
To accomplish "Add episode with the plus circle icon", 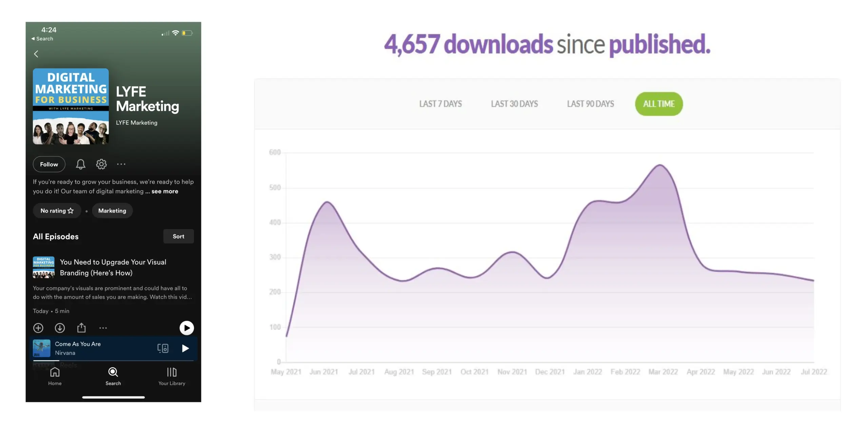I will (38, 328).
